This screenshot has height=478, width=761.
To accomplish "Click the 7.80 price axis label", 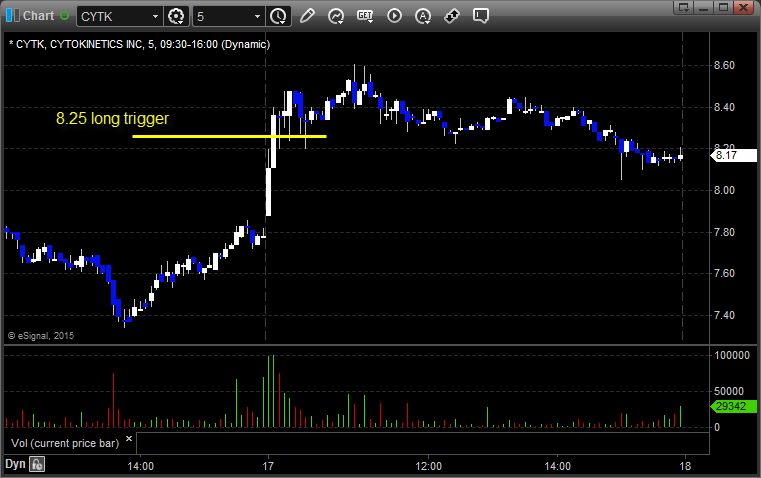I will pyautogui.click(x=724, y=232).
